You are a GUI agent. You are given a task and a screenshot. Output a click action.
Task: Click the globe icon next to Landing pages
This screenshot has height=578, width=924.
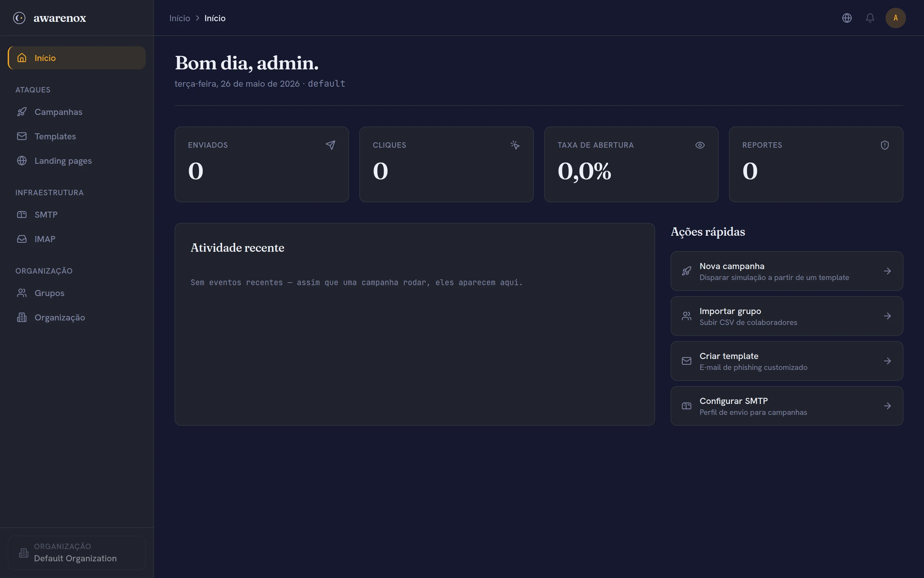(22, 161)
